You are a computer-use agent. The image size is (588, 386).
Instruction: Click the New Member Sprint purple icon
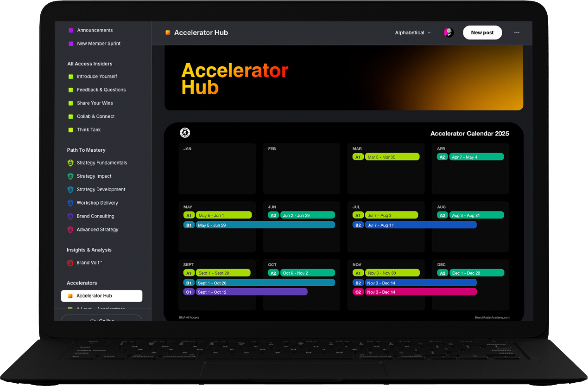[71, 44]
